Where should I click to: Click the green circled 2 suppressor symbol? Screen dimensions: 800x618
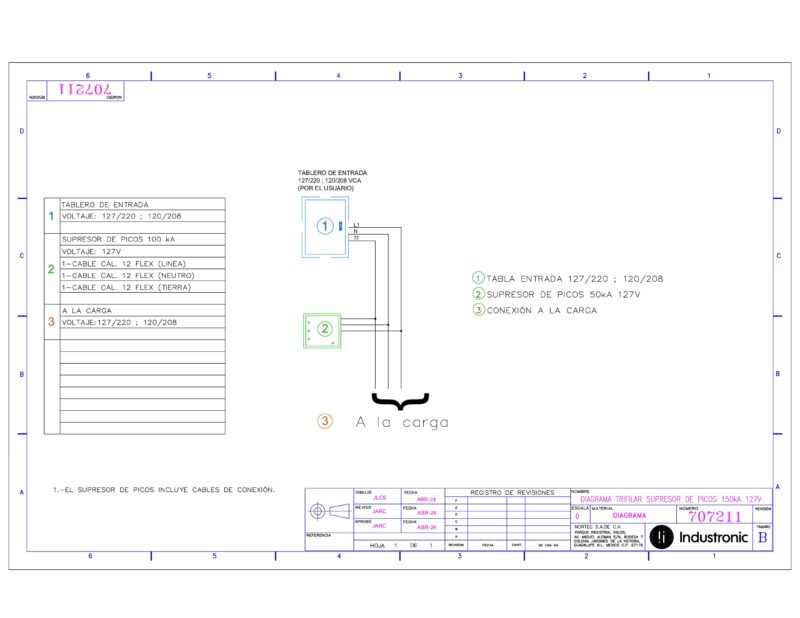325,329
